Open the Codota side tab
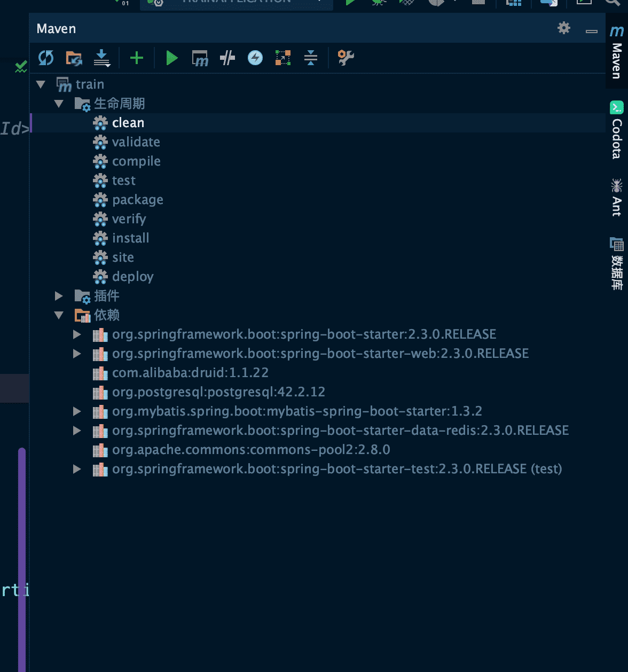628x672 pixels. 617,130
